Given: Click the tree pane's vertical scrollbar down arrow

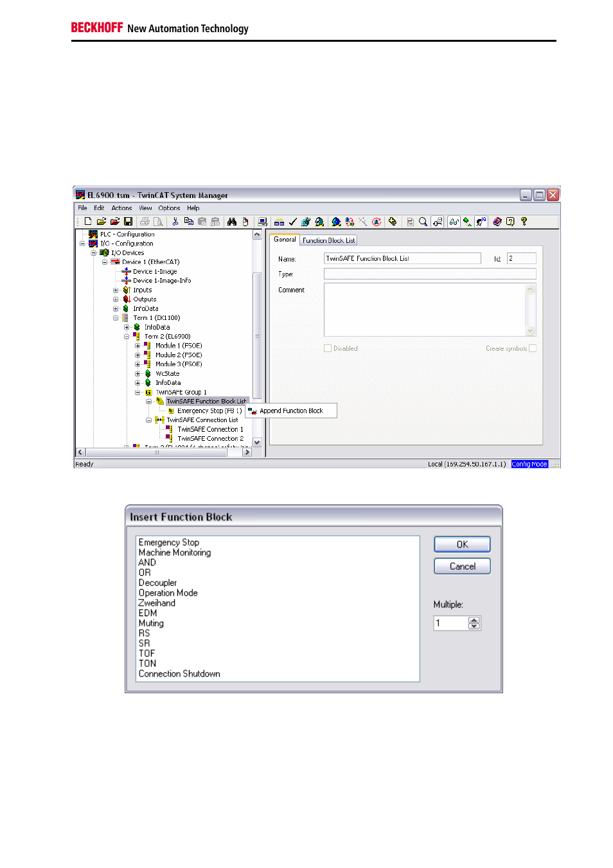Looking at the screenshot, I should [x=257, y=443].
